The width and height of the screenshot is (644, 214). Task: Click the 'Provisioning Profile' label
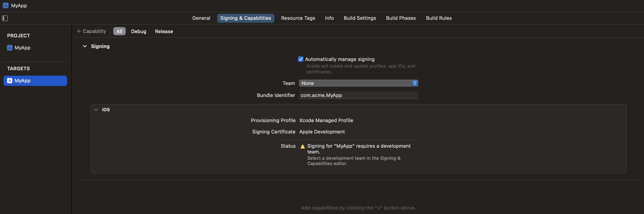[273, 120]
